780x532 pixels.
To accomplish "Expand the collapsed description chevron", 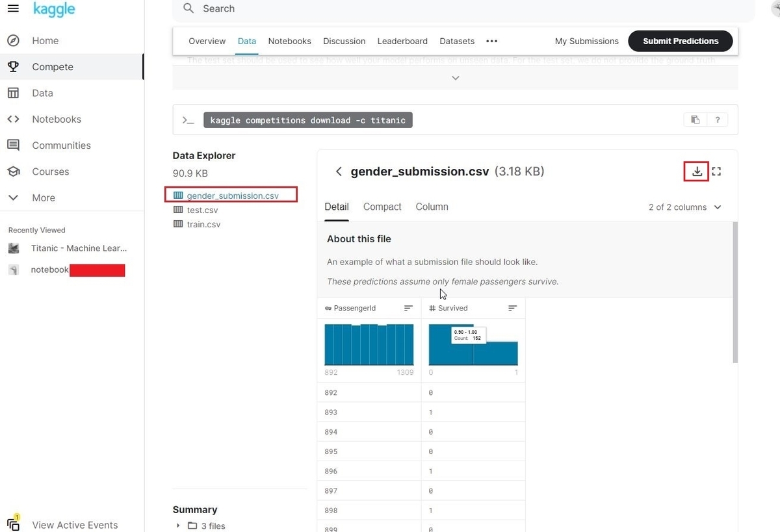I will click(455, 78).
